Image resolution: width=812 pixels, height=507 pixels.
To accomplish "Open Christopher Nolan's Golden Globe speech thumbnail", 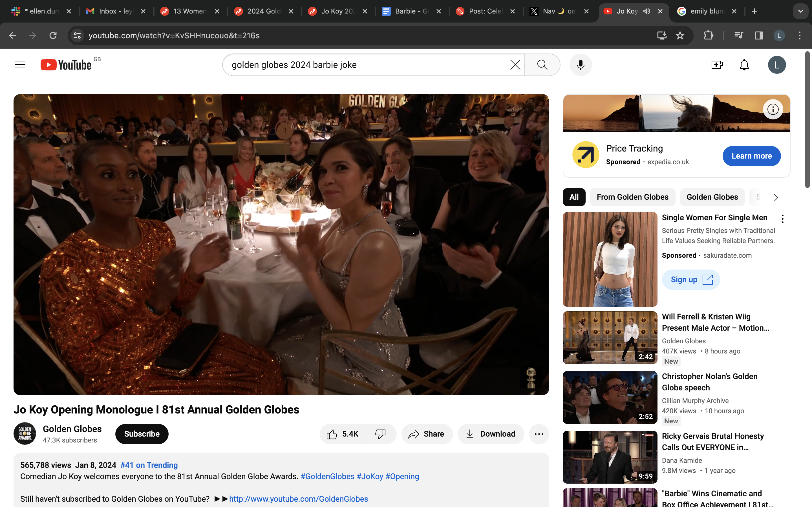I will (610, 397).
